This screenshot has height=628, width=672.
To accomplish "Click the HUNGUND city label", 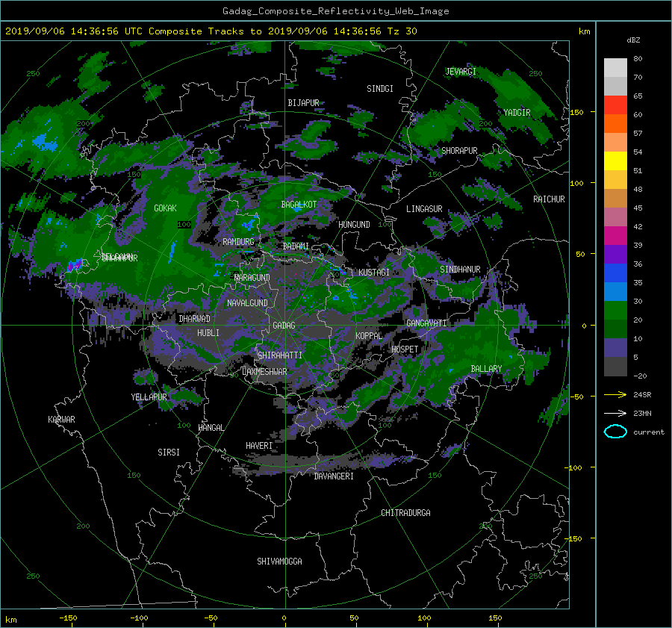I will pos(354,225).
